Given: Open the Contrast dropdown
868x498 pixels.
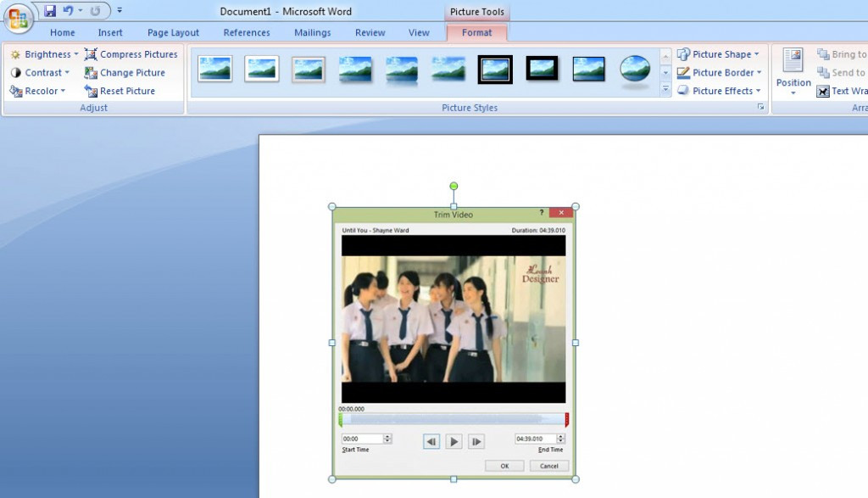Looking at the screenshot, I should point(40,73).
